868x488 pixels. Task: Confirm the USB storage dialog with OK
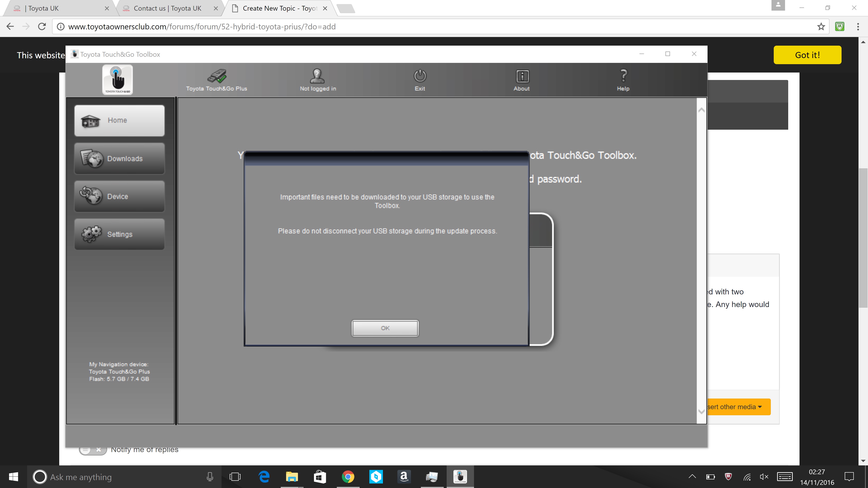coord(385,328)
